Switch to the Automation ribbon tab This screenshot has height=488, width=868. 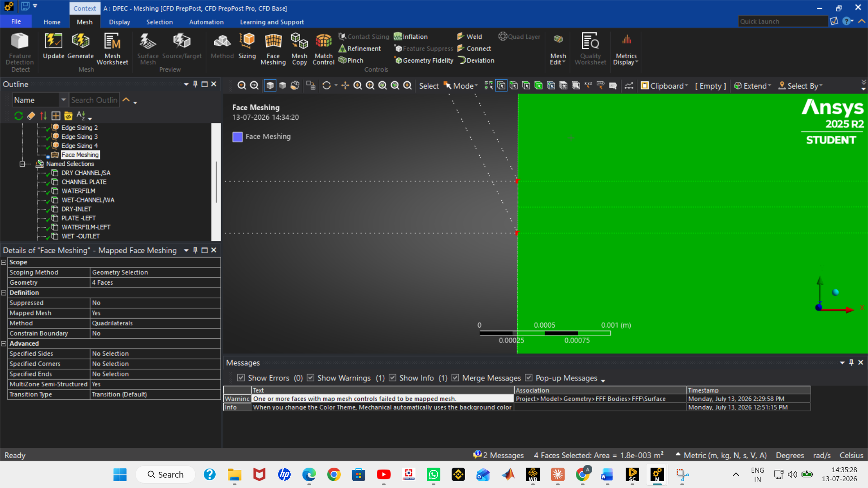click(206, 22)
